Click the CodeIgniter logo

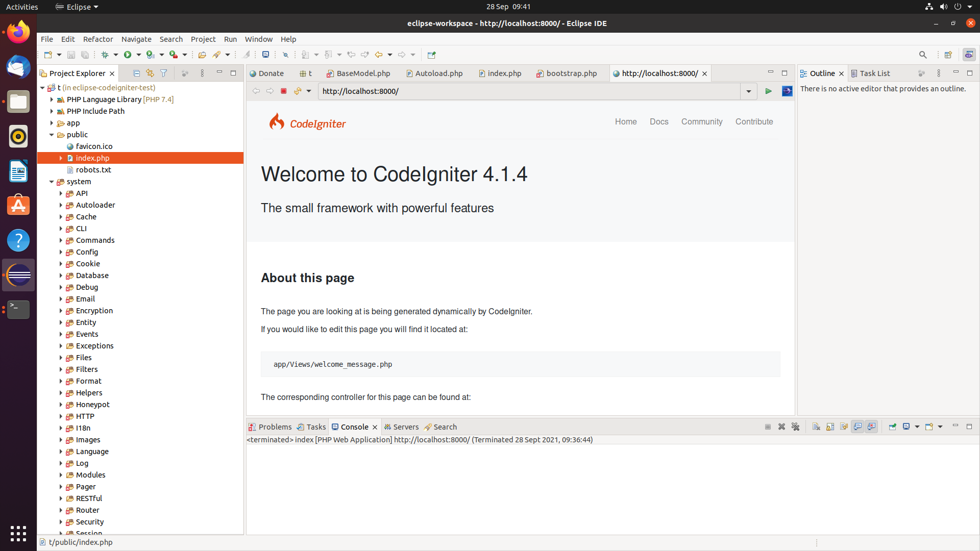307,122
